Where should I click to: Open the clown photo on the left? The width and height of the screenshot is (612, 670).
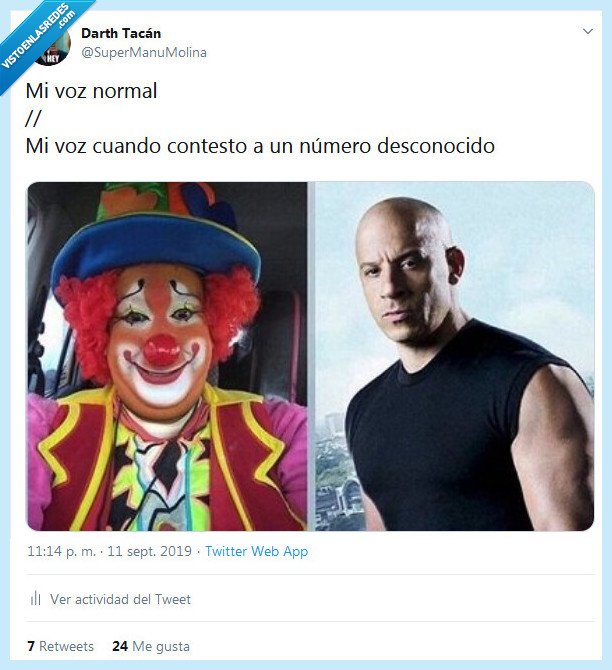167,356
